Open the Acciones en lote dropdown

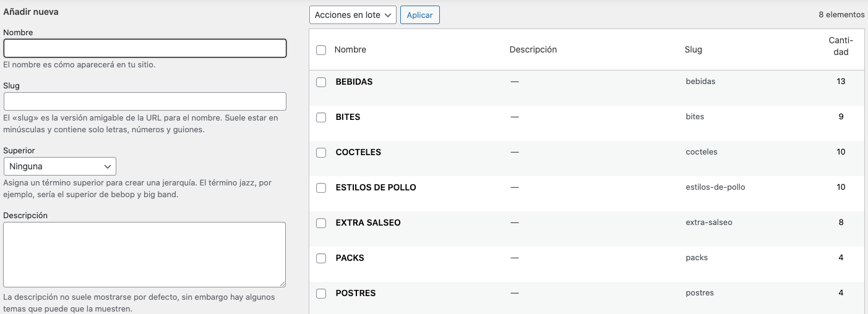point(353,15)
